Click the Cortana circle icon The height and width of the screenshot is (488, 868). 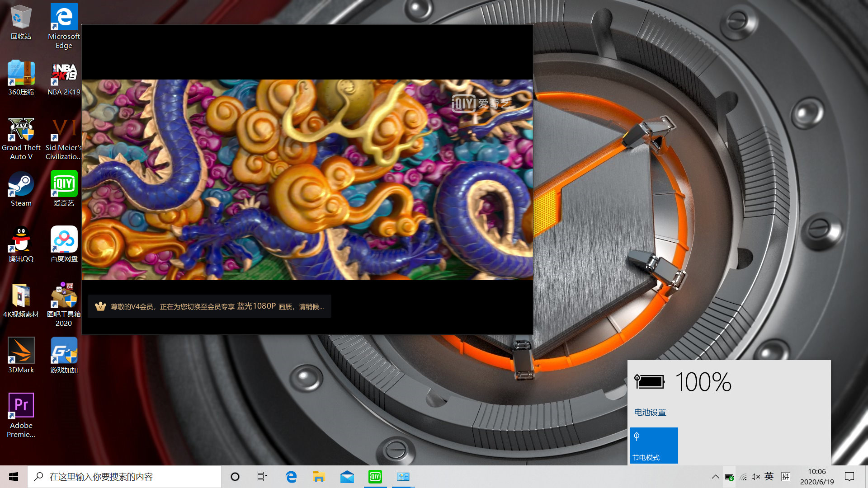click(x=235, y=477)
